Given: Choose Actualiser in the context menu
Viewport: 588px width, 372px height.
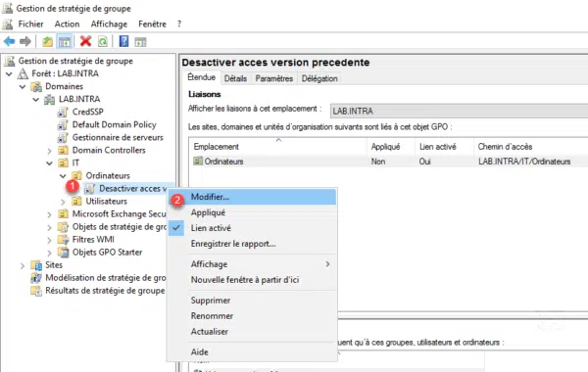Looking at the screenshot, I should (252, 332).
